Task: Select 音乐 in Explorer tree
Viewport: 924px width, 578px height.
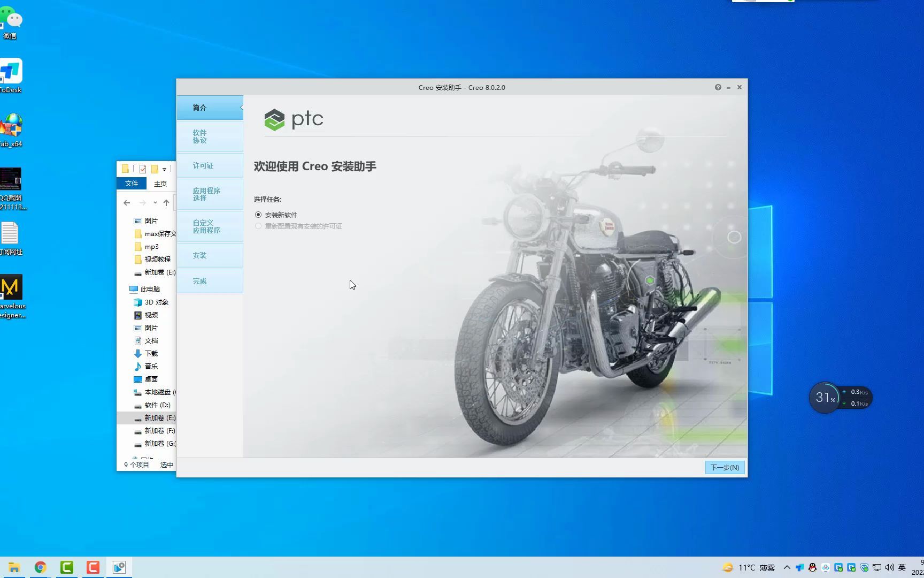Action: (x=146, y=367)
